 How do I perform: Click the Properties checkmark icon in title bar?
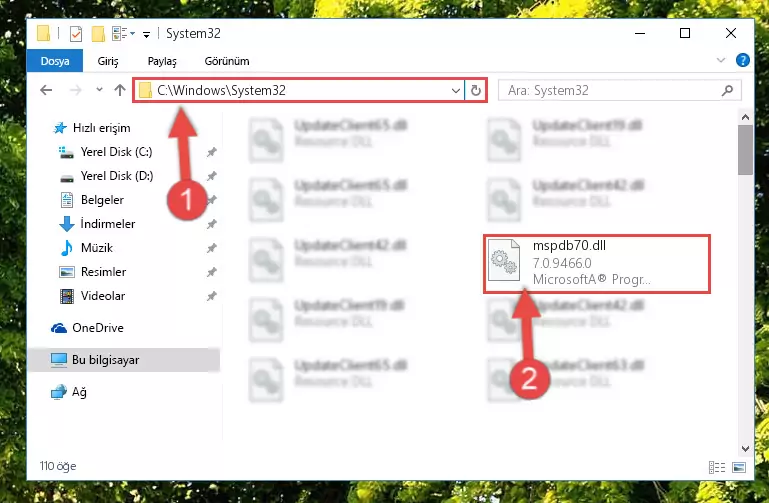point(76,34)
